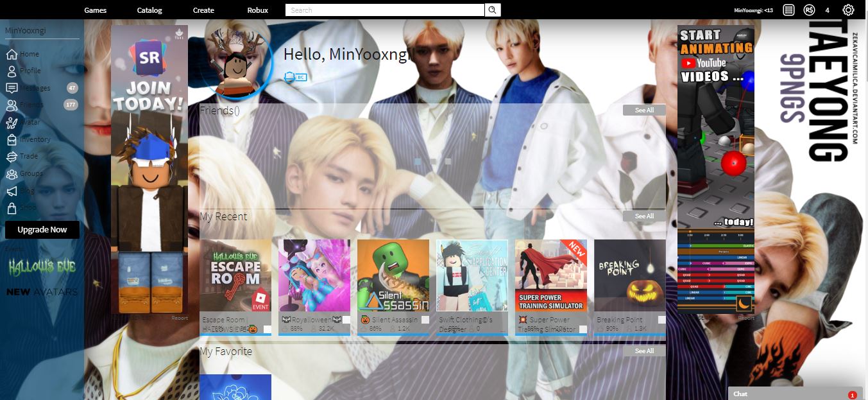This screenshot has width=868, height=400.
Task: Open the first My Favorite game thumbnail
Action: (x=235, y=387)
